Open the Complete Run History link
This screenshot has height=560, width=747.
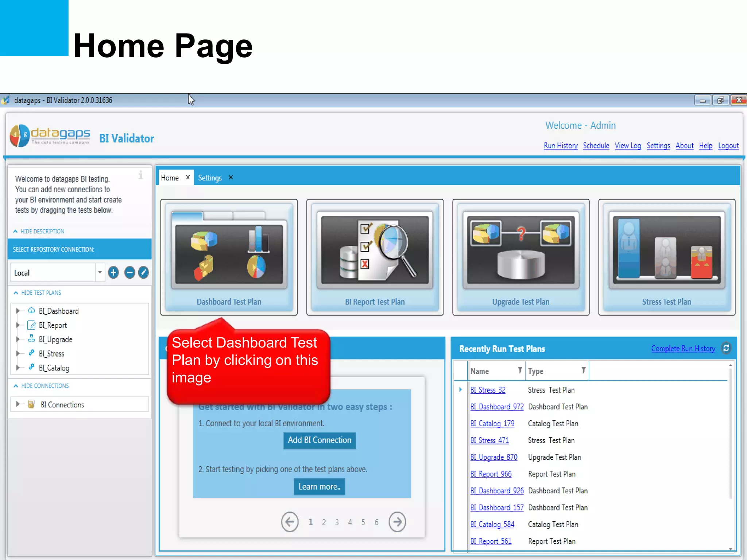[x=683, y=349]
